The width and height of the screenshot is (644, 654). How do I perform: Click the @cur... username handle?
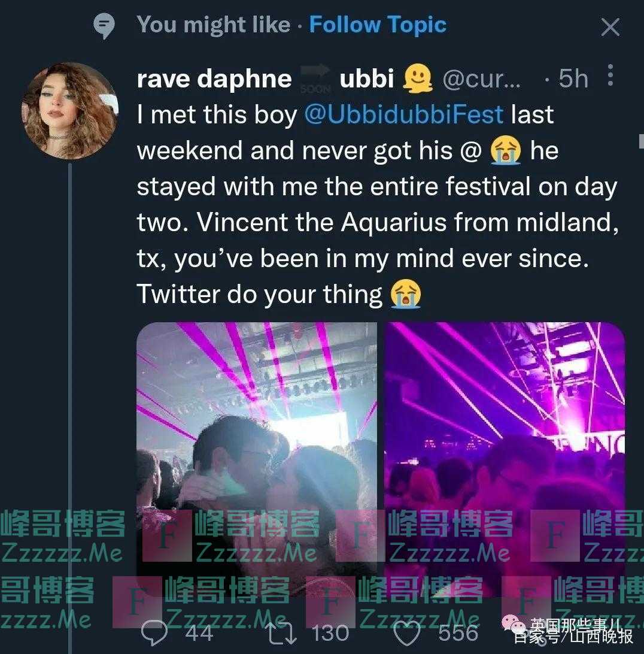pyautogui.click(x=481, y=79)
